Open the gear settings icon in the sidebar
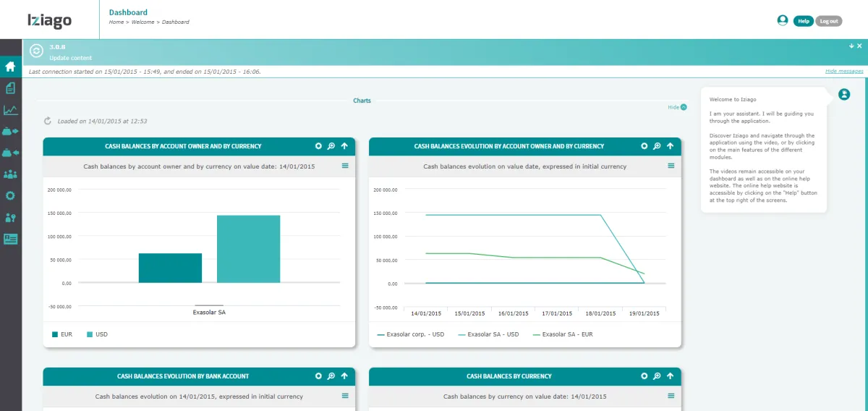The width and height of the screenshot is (868, 411). coord(11,195)
